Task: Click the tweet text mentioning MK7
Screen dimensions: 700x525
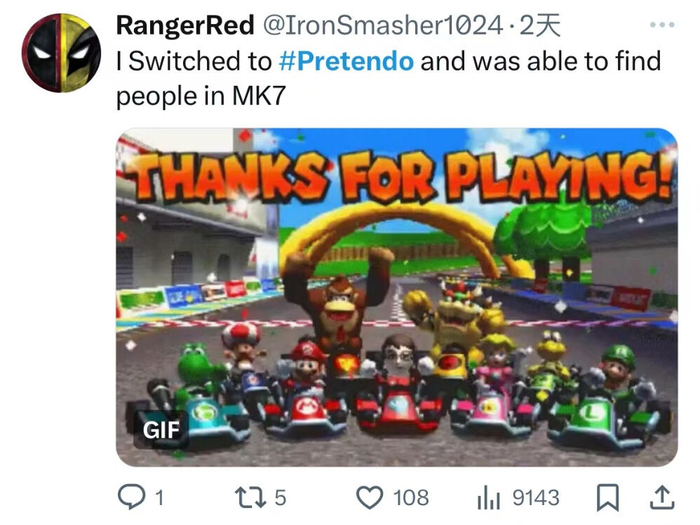Action: pyautogui.click(x=388, y=78)
